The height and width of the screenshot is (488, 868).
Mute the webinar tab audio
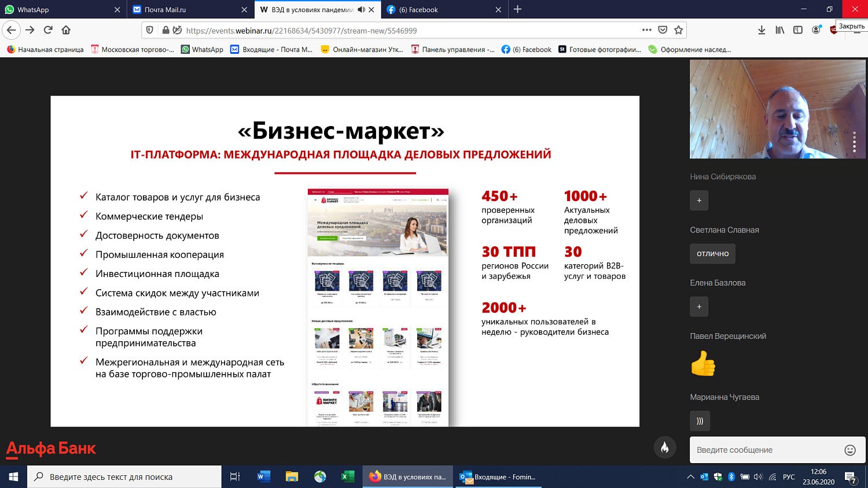click(x=362, y=9)
